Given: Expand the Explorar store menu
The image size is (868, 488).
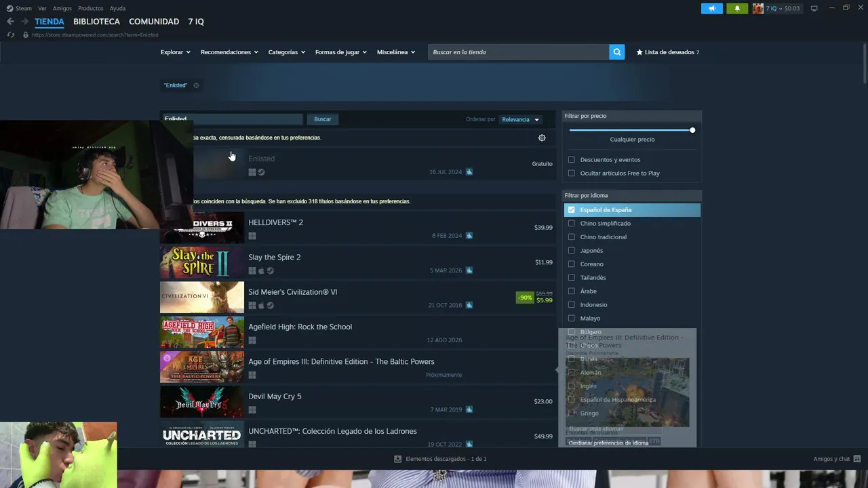Looking at the screenshot, I should click(175, 52).
